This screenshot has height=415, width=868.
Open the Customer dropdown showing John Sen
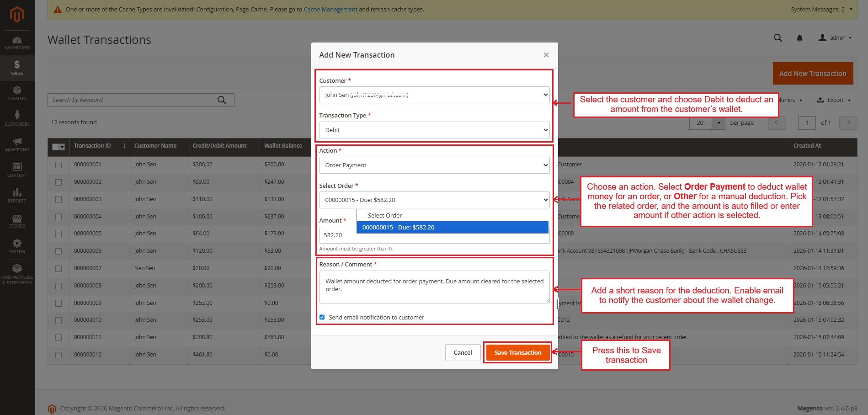click(x=434, y=95)
